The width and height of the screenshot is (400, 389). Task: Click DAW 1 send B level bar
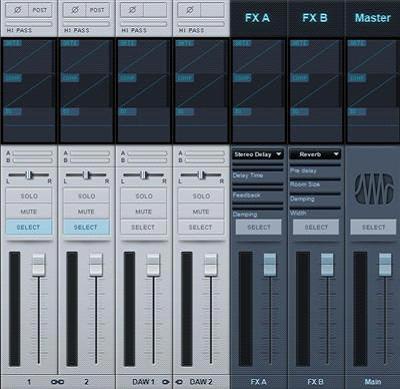coord(147,160)
